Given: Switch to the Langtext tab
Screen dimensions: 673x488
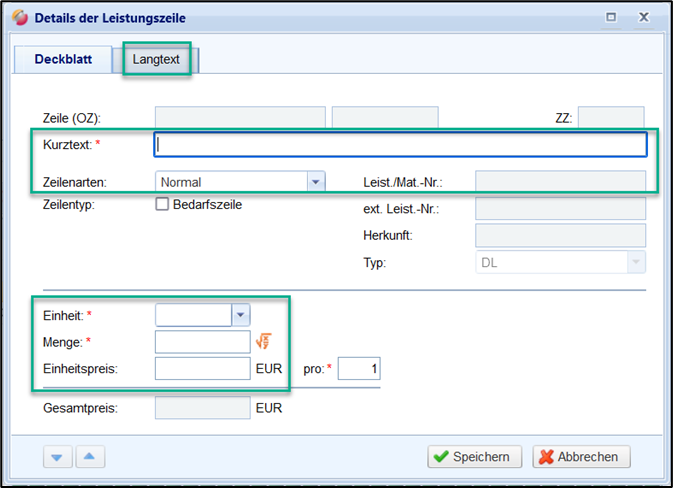Looking at the screenshot, I should pyautogui.click(x=157, y=59).
